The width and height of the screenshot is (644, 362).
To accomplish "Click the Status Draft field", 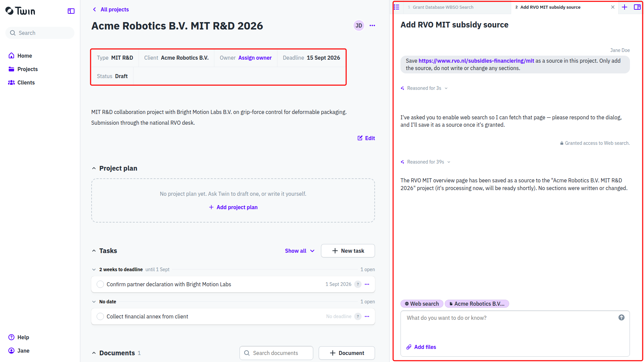I will pyautogui.click(x=112, y=76).
